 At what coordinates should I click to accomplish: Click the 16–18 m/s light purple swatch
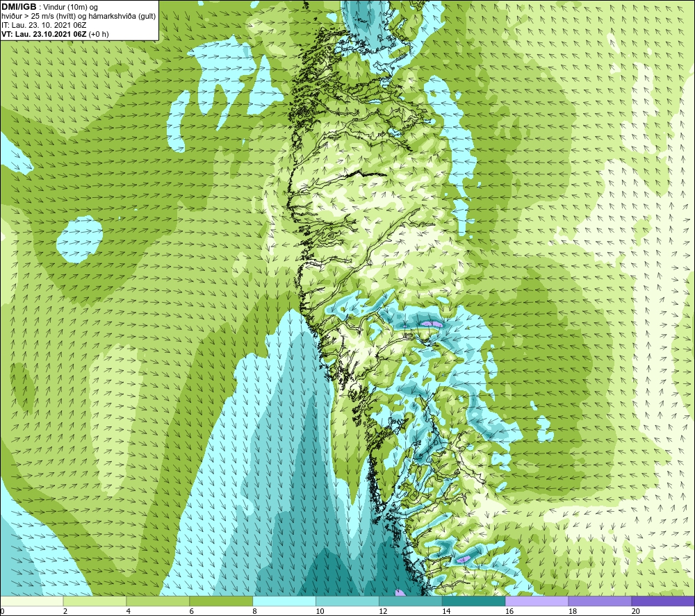click(x=537, y=601)
